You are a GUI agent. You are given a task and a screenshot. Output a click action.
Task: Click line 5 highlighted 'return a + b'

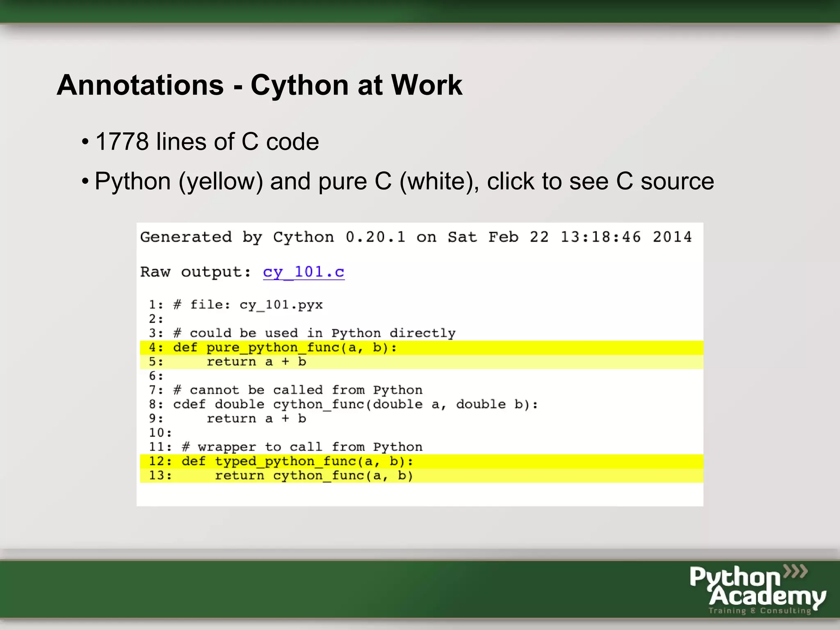tap(422, 362)
